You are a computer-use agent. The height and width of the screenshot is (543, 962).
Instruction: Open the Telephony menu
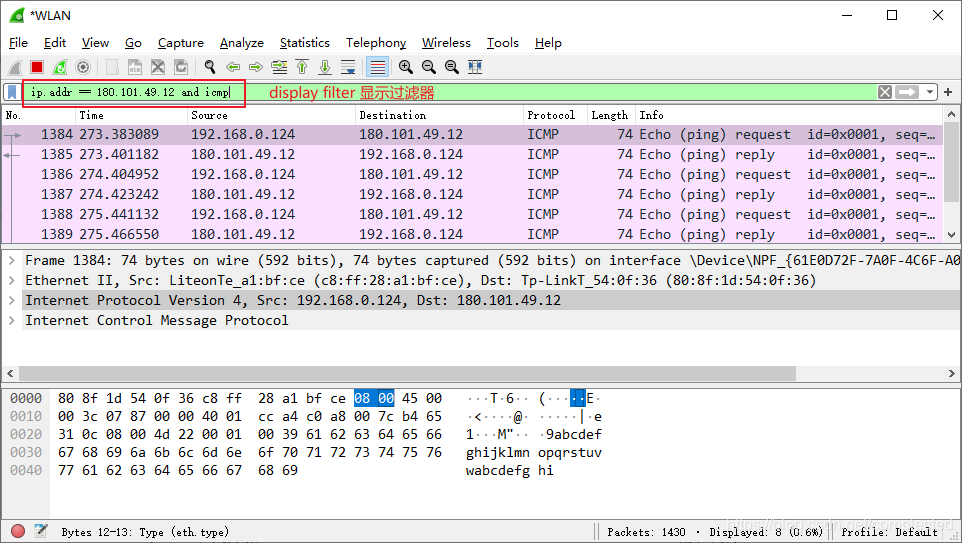click(375, 43)
